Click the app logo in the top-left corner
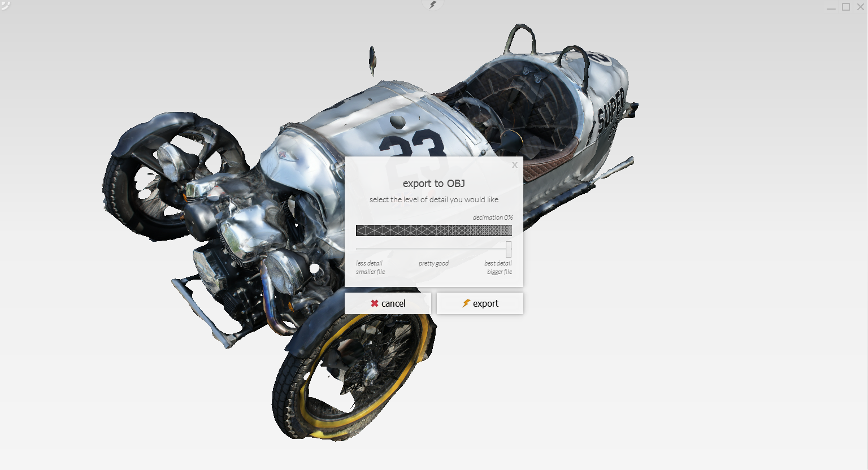Viewport: 868px width, 470px height. (5, 5)
